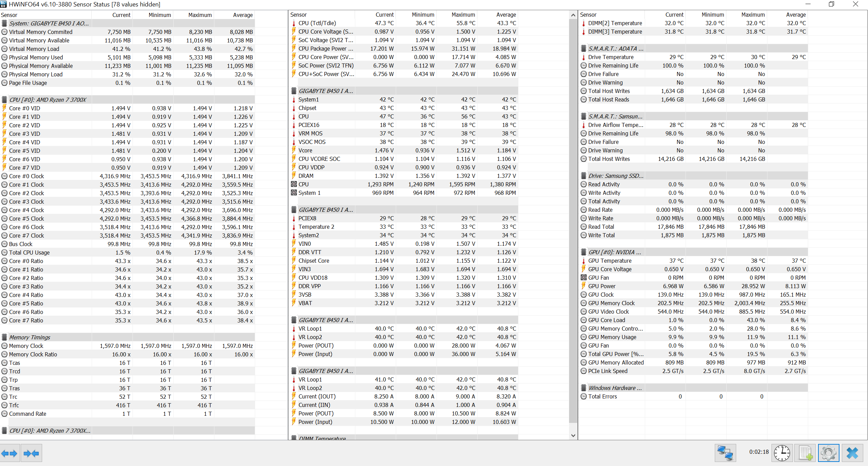The width and height of the screenshot is (868, 466).
Task: Click the fan icon beside System 1 RPM row
Action: [294, 193]
